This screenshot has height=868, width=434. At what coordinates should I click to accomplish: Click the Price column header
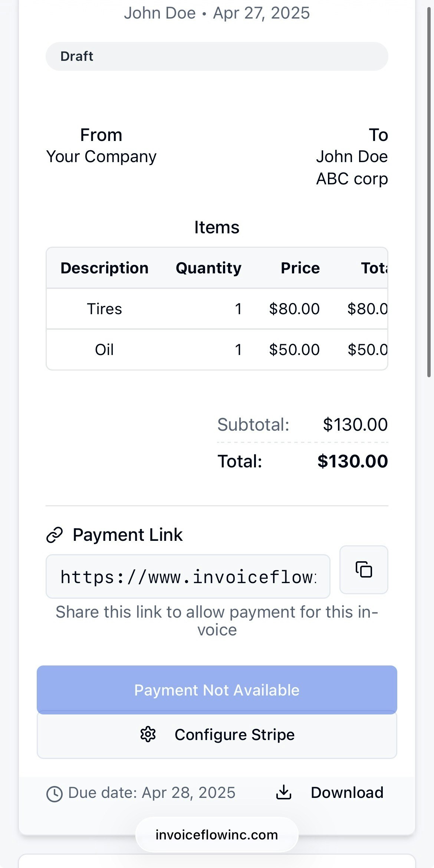300,268
